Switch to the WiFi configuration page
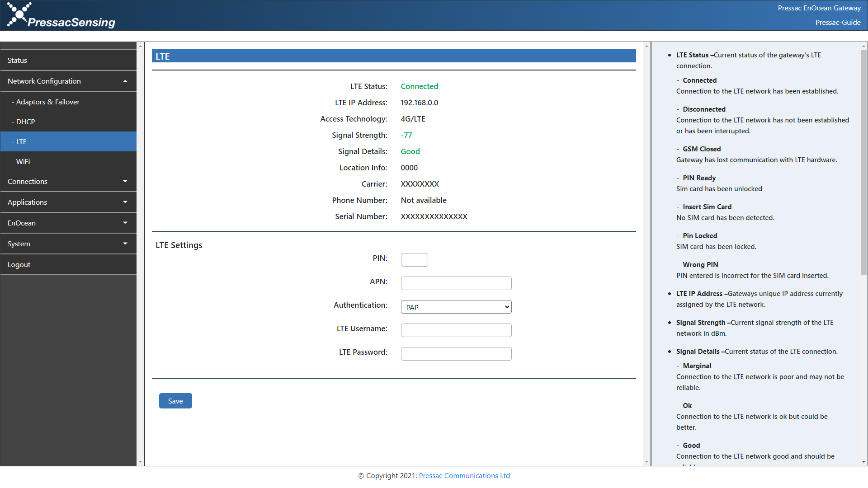 pyautogui.click(x=68, y=161)
